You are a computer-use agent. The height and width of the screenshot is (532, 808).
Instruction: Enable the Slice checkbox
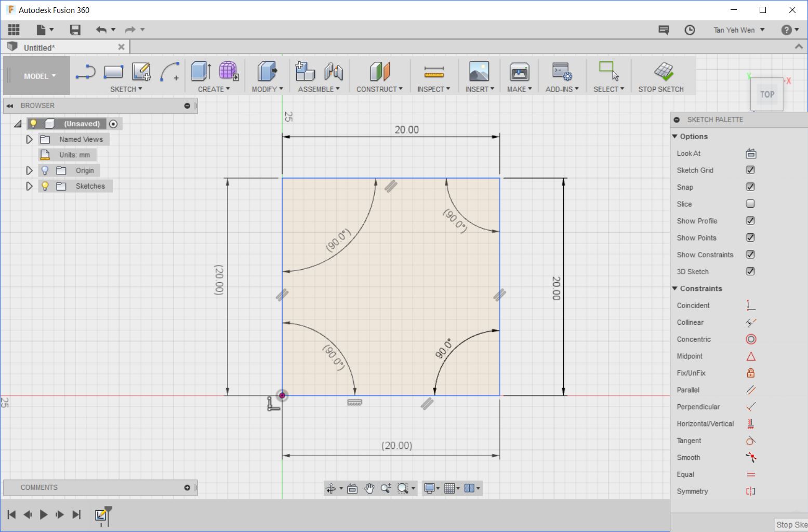[750, 204]
